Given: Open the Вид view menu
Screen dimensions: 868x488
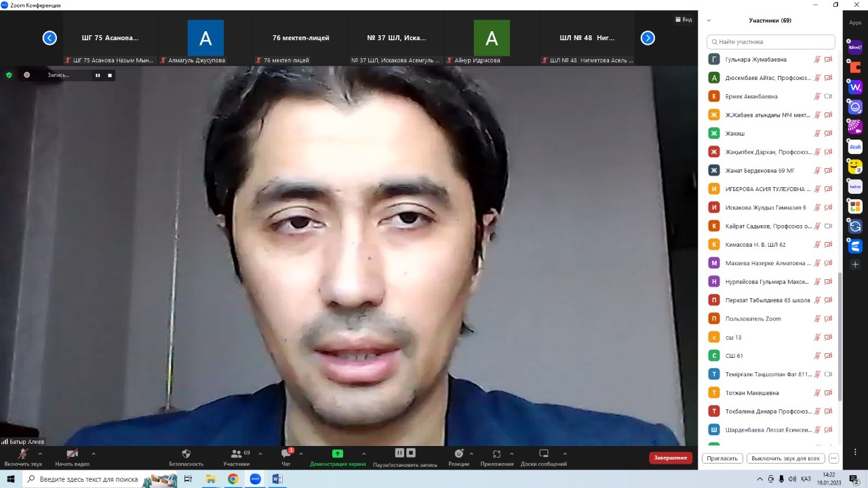Looking at the screenshot, I should (x=684, y=20).
